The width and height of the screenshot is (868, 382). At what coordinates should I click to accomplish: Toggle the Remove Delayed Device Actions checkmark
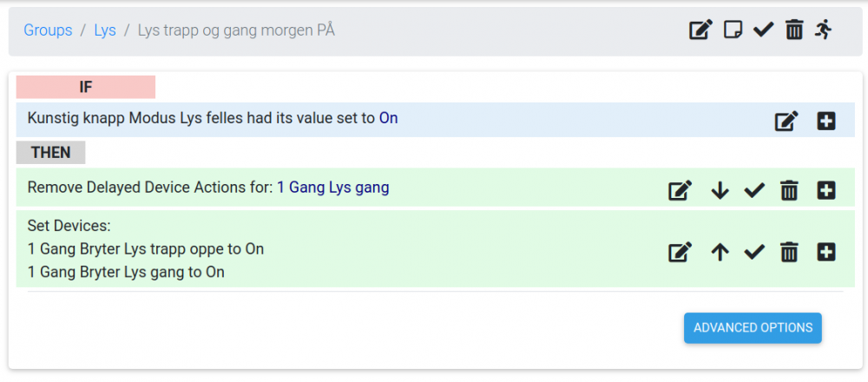click(x=754, y=190)
